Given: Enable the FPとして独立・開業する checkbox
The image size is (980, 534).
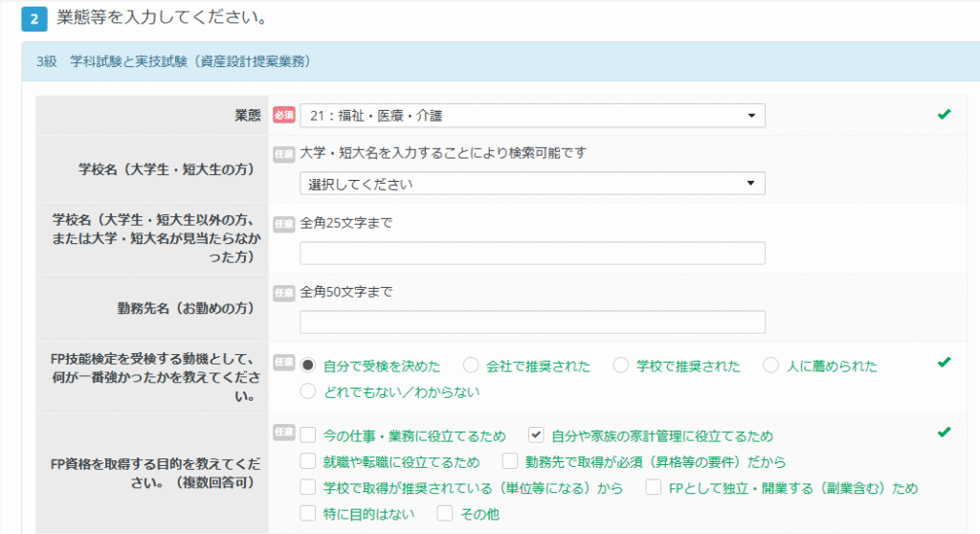Looking at the screenshot, I should pyautogui.click(x=653, y=487).
